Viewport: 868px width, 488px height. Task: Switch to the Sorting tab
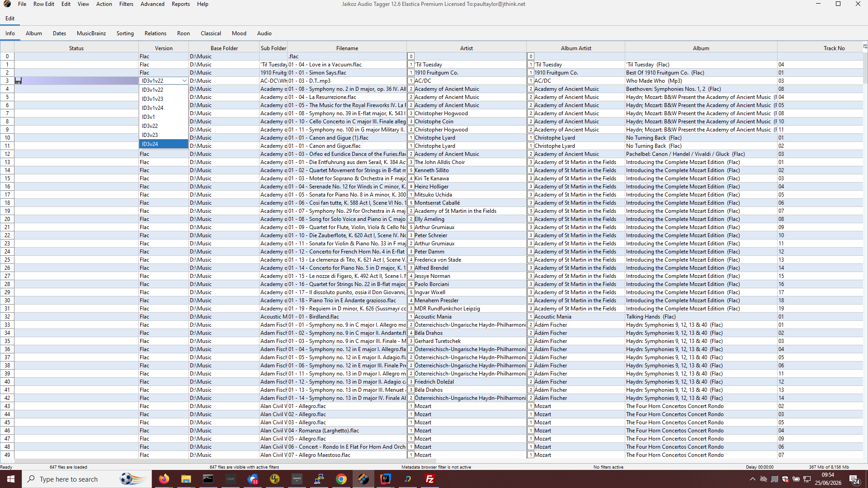(125, 33)
